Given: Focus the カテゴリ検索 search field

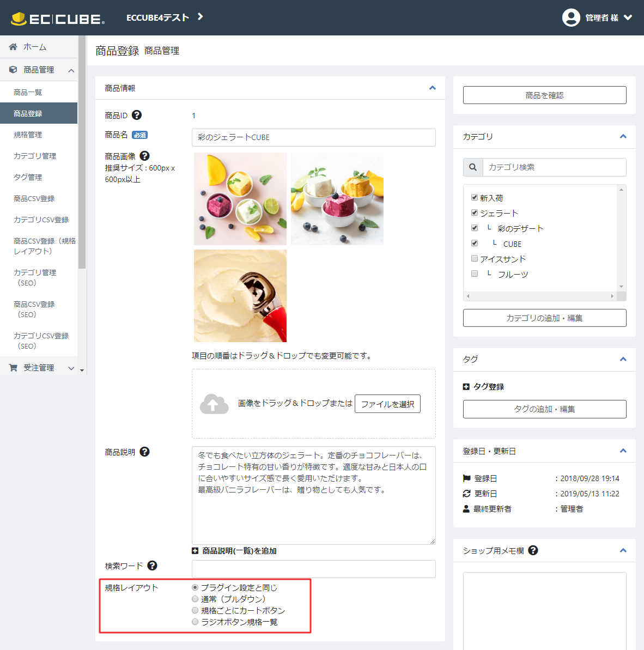Looking at the screenshot, I should click(554, 167).
